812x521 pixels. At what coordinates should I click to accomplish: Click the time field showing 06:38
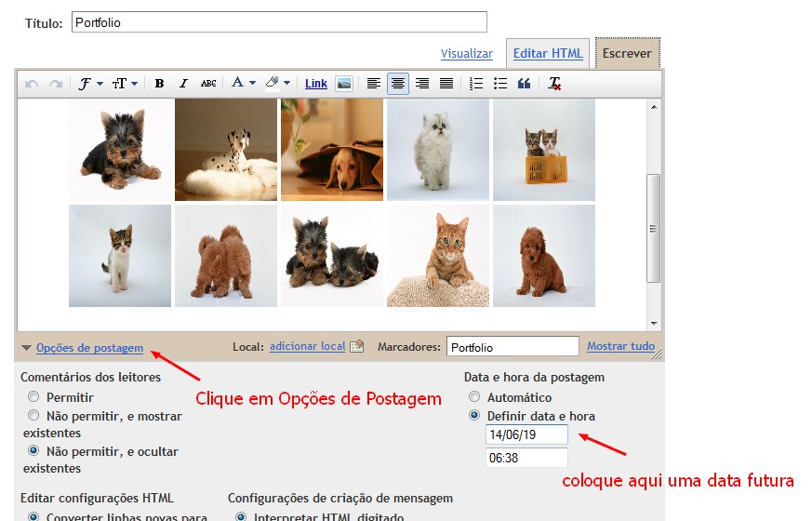pos(526,458)
